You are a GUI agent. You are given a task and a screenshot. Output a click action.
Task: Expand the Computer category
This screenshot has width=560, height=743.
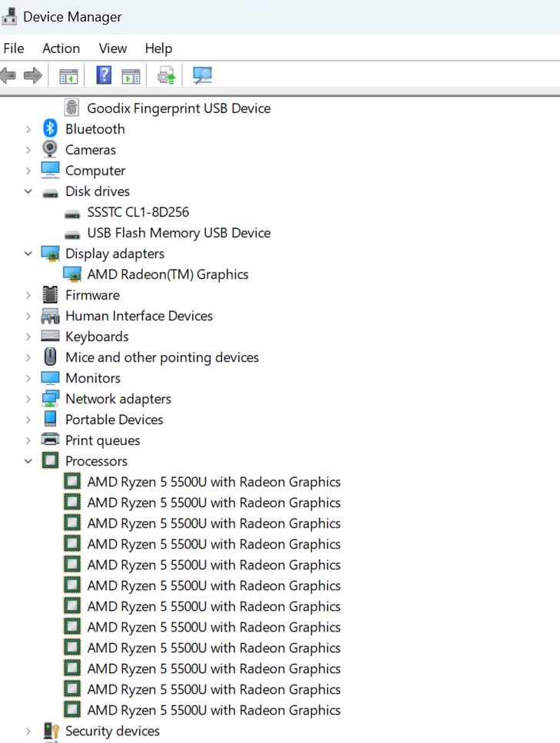[x=28, y=171]
